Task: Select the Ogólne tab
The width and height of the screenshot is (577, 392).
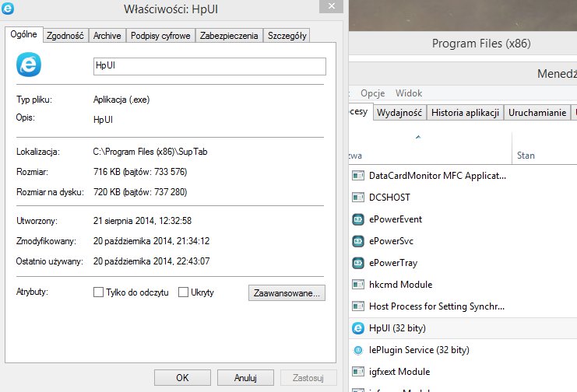Action: 23,34
